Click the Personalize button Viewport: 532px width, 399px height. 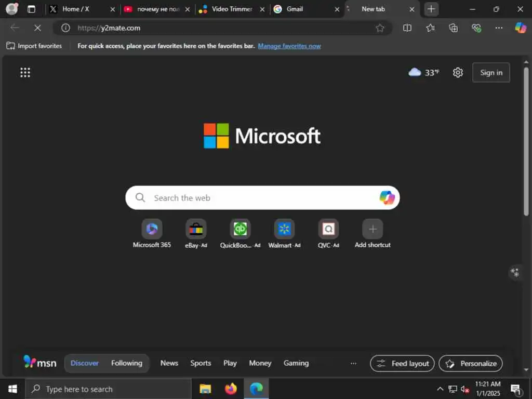[x=471, y=363]
